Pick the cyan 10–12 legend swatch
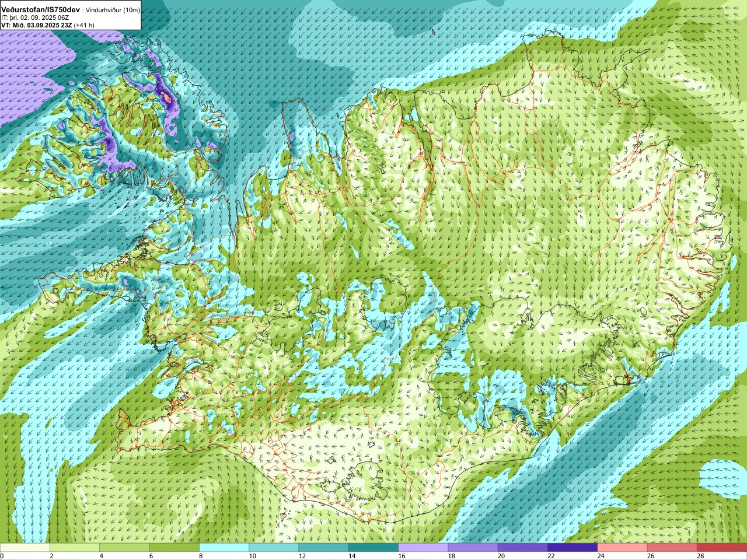The width and height of the screenshot is (747, 560). 274,548
